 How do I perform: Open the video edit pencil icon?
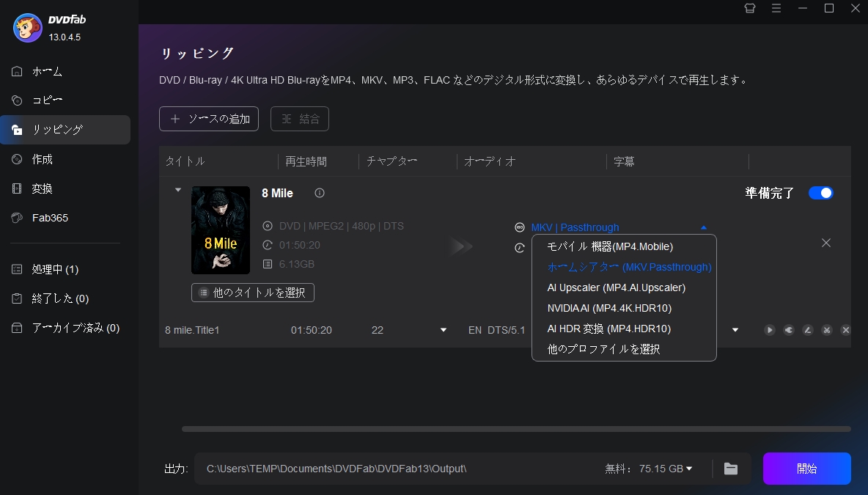coord(808,330)
